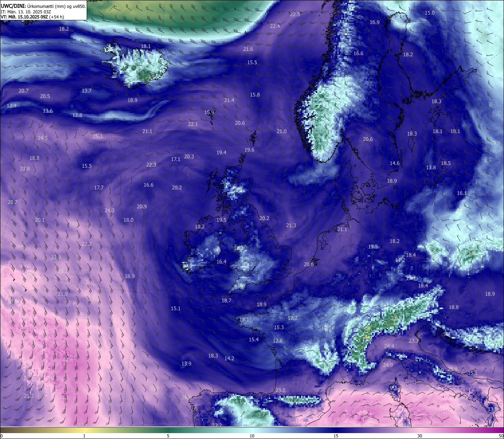Click the map value '11.5'
The height and width of the screenshot is (439, 504).
coord(373,246)
